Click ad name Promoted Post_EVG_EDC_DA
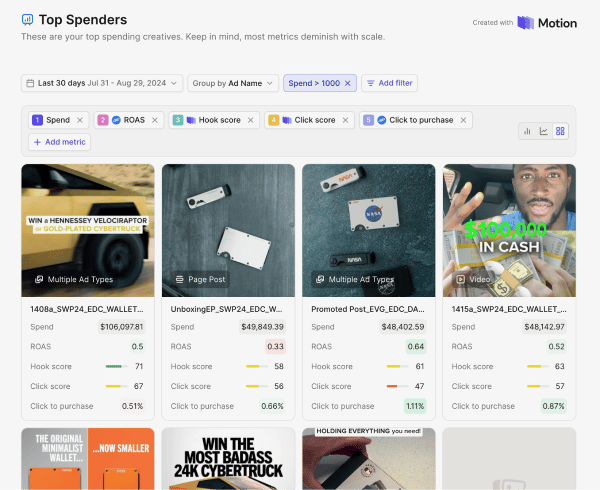600x490 pixels. coord(368,309)
